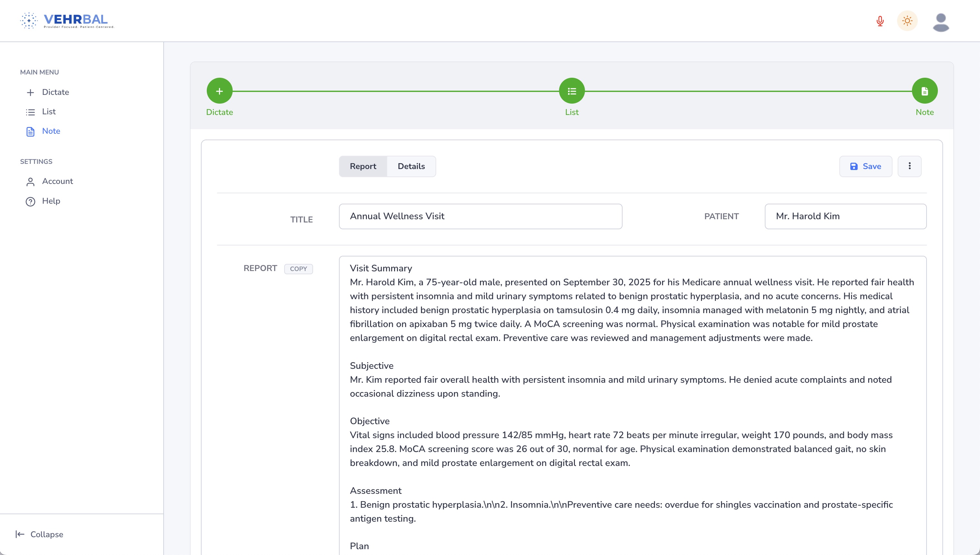This screenshot has height=555, width=980.
Task: Open List from the sidebar menu
Action: (48, 112)
